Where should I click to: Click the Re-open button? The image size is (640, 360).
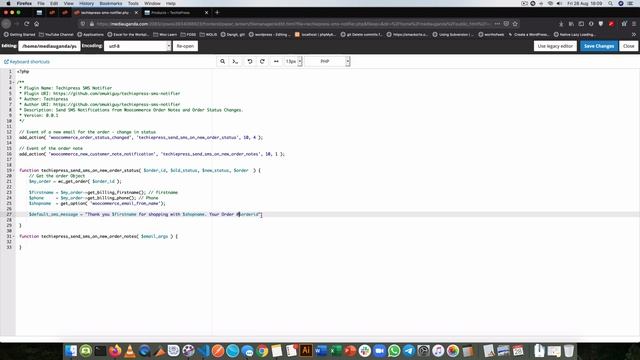pos(185,46)
